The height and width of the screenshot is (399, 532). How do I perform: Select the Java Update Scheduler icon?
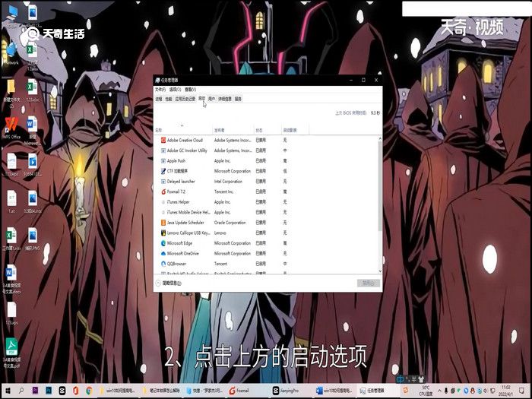(163, 223)
